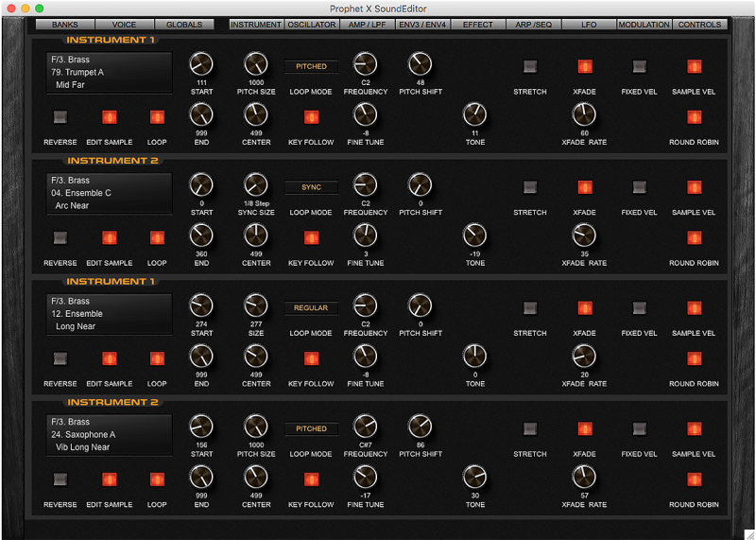Click the Pitch Shift knob showing 86
The image size is (756, 540).
click(x=420, y=427)
